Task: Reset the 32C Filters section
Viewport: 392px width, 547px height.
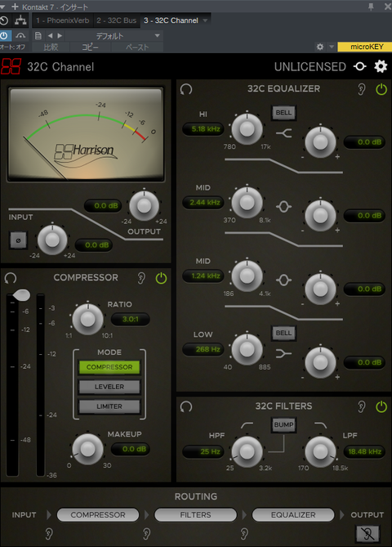Action: (186, 406)
